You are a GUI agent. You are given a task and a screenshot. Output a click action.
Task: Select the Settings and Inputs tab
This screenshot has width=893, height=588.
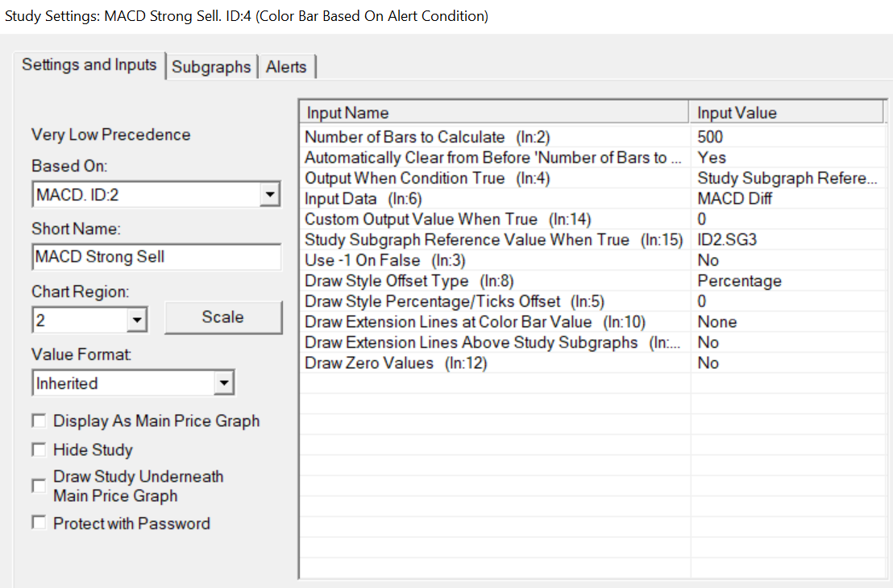point(89,65)
